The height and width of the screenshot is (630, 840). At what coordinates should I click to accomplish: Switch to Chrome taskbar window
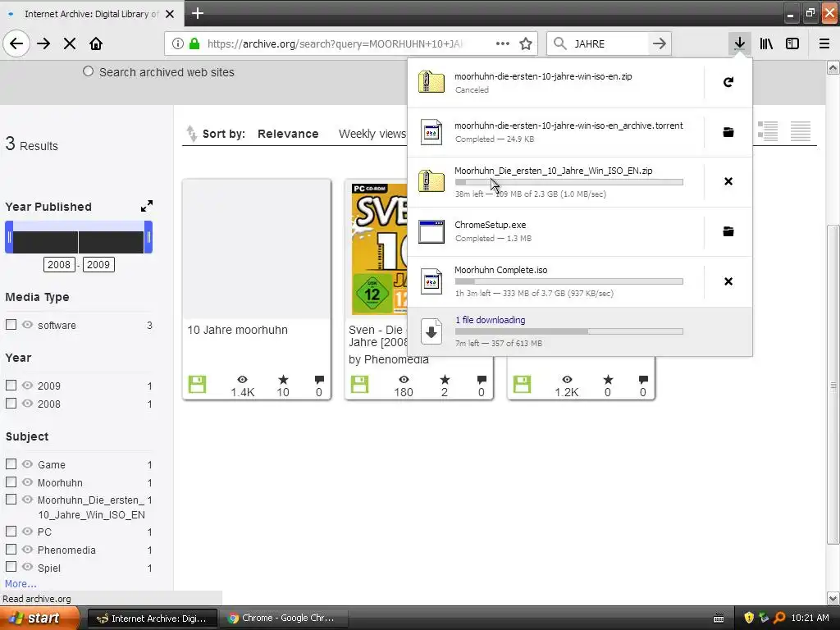pyautogui.click(x=282, y=619)
